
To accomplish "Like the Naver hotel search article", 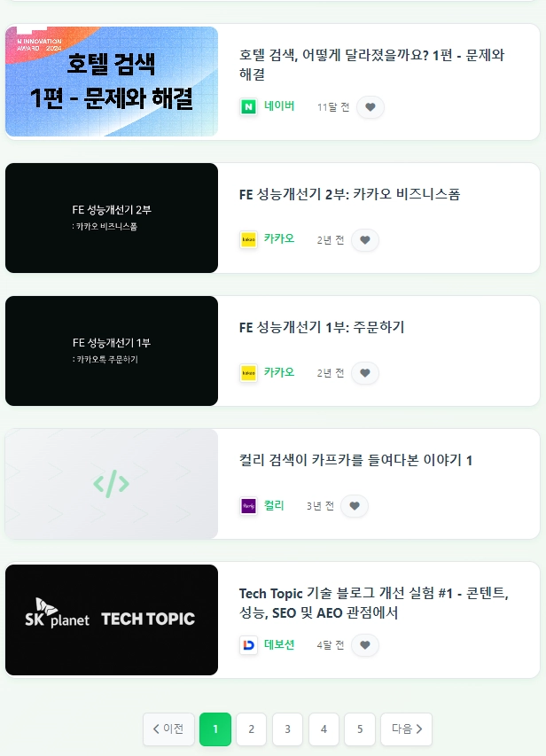I will click(370, 107).
